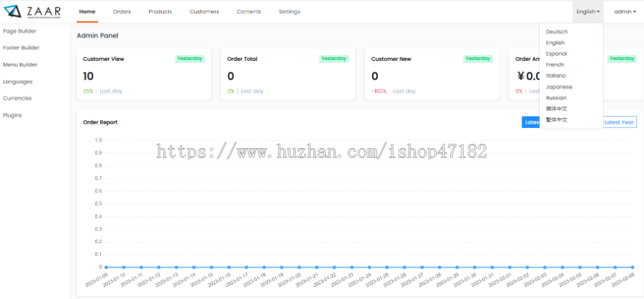Open Plugins in sidebar
This screenshot has width=644, height=299.
click(12, 115)
